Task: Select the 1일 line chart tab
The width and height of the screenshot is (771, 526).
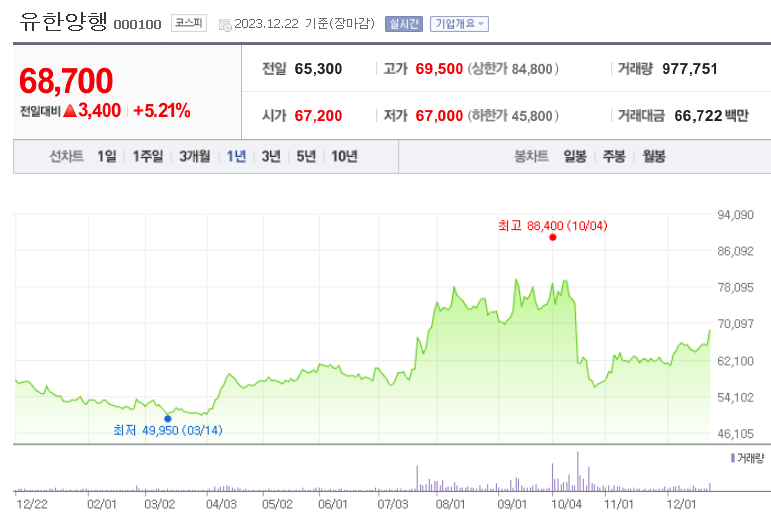Action: (x=107, y=156)
